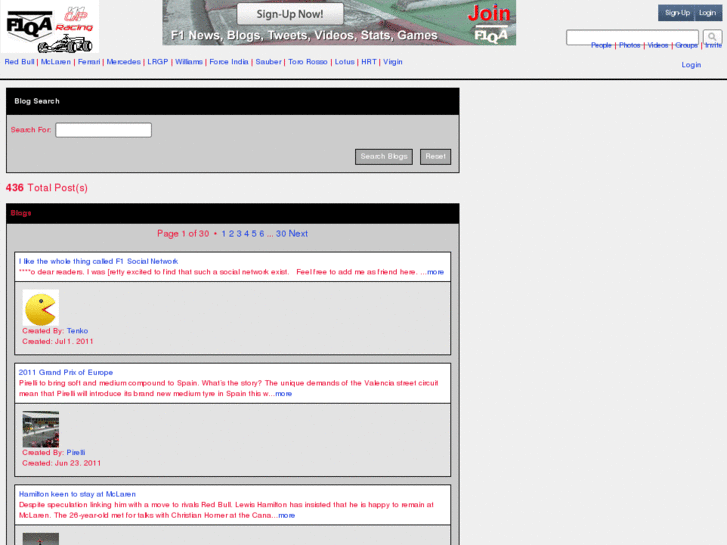This screenshot has height=545, width=727.
Task: Open Tenko's Pac-Man avatar thumbnail
Action: (x=41, y=308)
